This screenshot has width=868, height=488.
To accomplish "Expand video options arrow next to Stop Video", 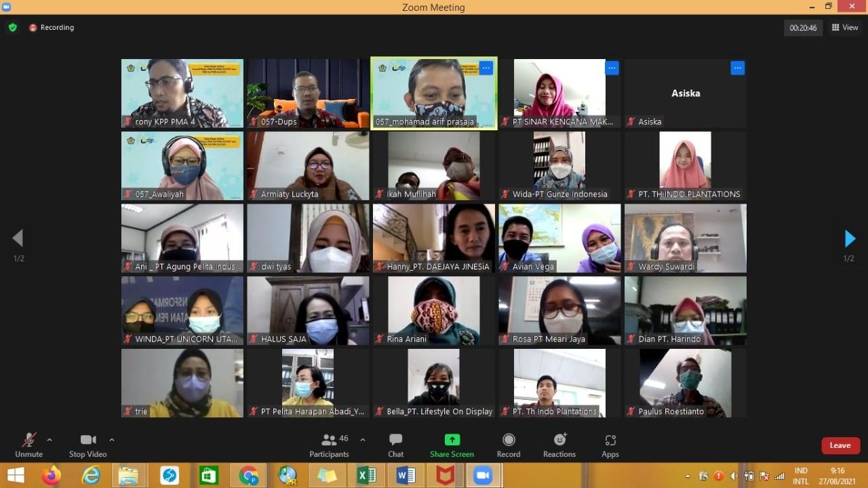I will click(112, 440).
